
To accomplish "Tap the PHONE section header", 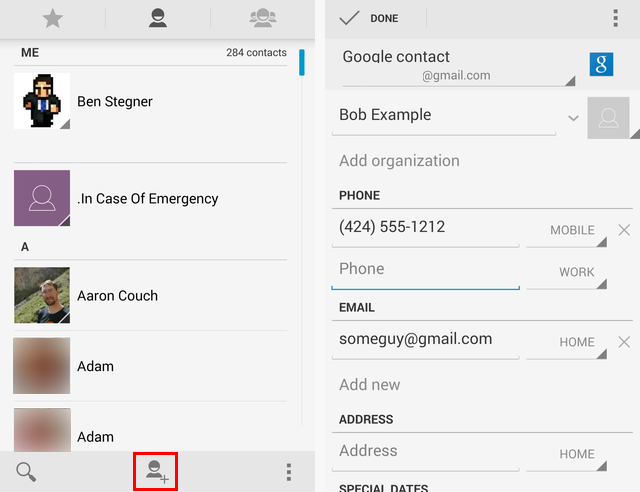I will click(x=359, y=196).
